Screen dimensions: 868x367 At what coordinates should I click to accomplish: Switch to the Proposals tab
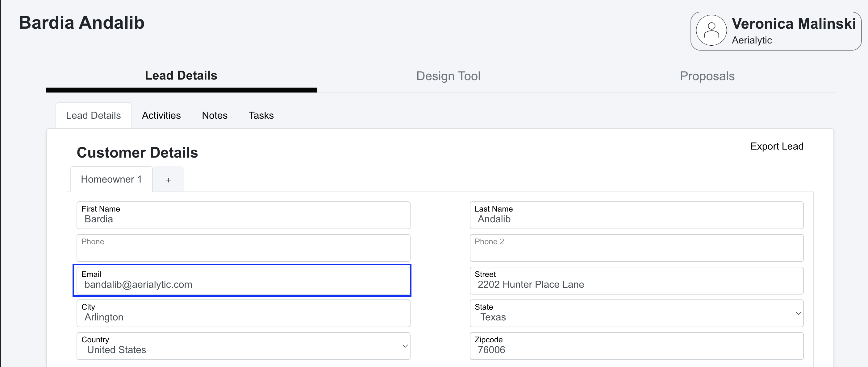[x=707, y=76]
